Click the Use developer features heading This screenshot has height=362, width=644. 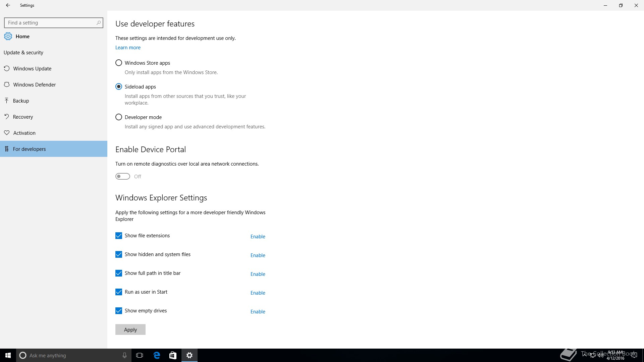[155, 24]
